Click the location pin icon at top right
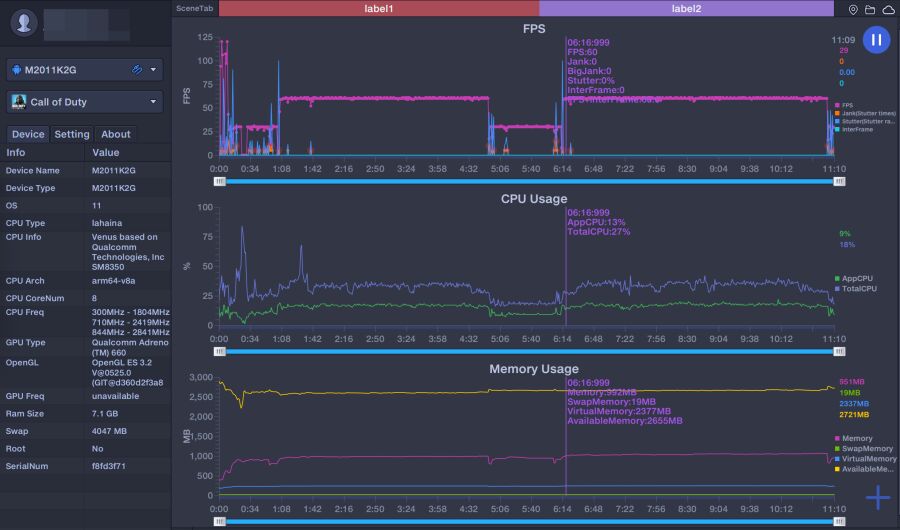Image resolution: width=900 pixels, height=530 pixels. pos(853,9)
